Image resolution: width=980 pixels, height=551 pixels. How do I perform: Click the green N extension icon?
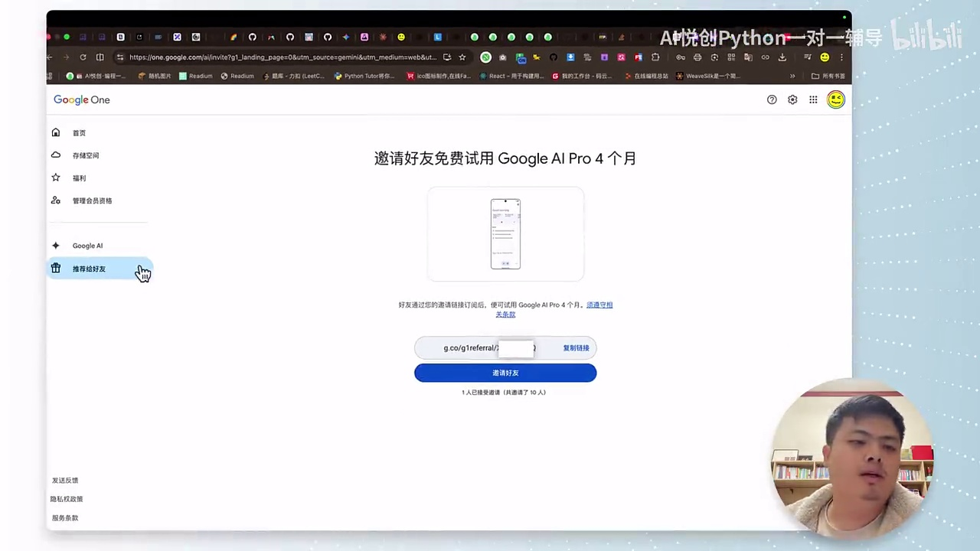click(x=485, y=57)
